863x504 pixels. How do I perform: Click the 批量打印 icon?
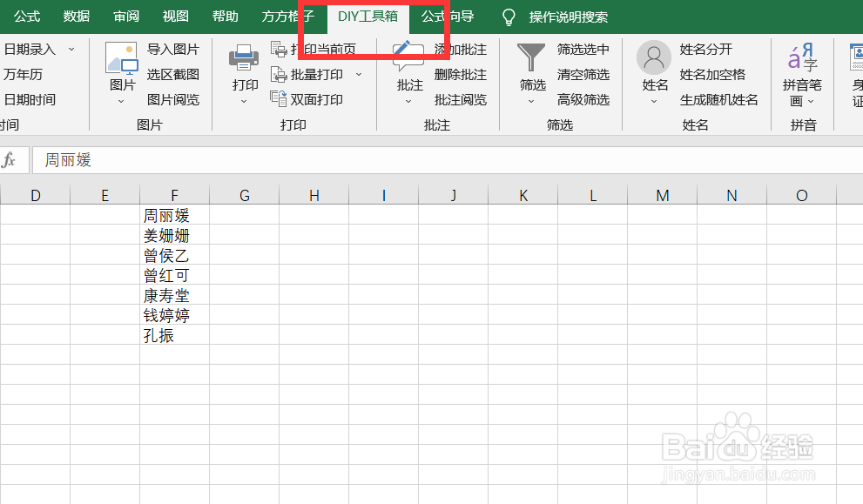click(x=279, y=74)
